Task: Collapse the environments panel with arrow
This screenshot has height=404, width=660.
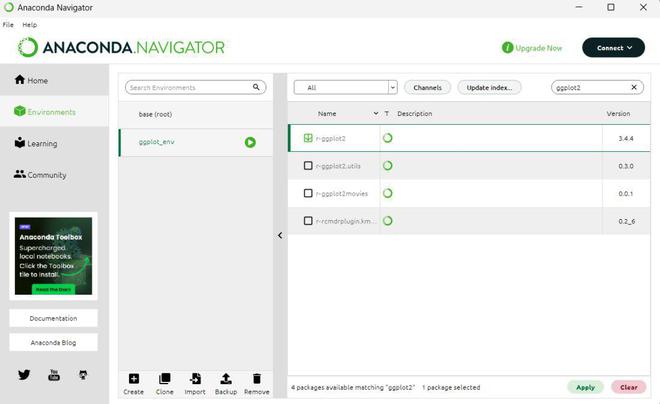Action: pyautogui.click(x=280, y=235)
